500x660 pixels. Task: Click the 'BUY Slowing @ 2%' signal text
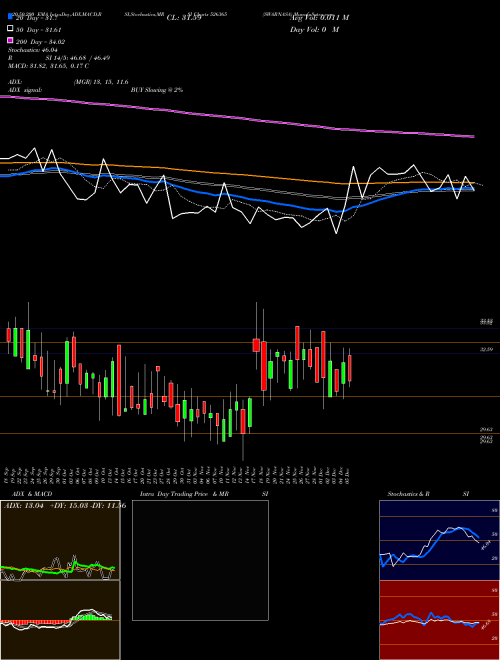pyautogui.click(x=157, y=90)
